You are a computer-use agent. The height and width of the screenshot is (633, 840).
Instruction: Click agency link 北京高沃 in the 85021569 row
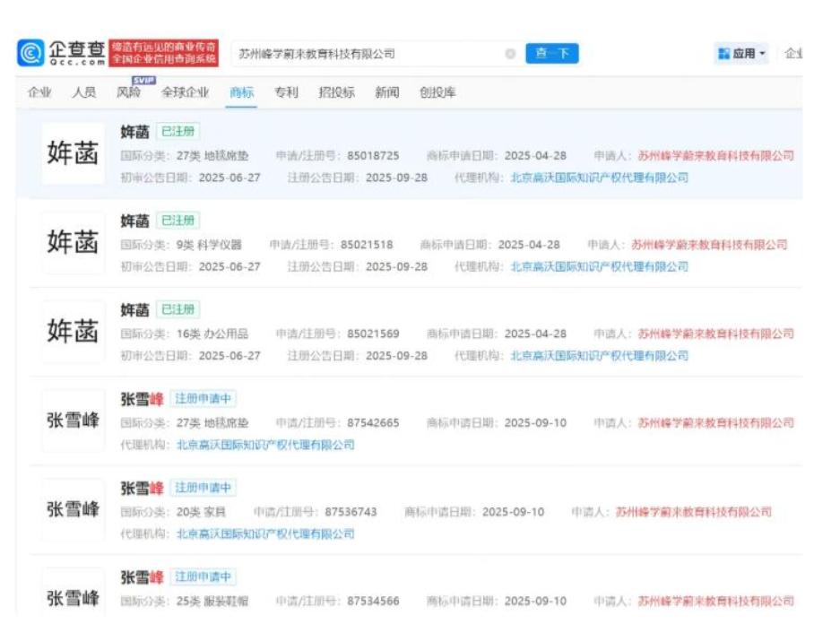(x=599, y=356)
